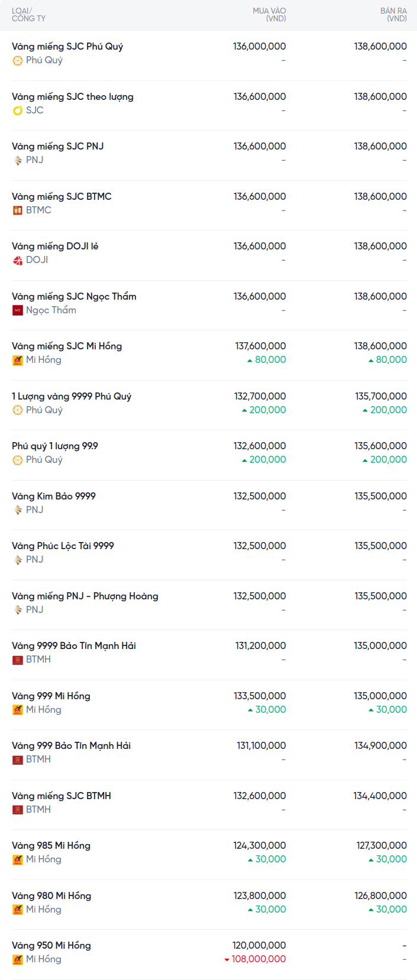Click the DOJI red logo icon
The height and width of the screenshot is (980, 417).
(18, 260)
